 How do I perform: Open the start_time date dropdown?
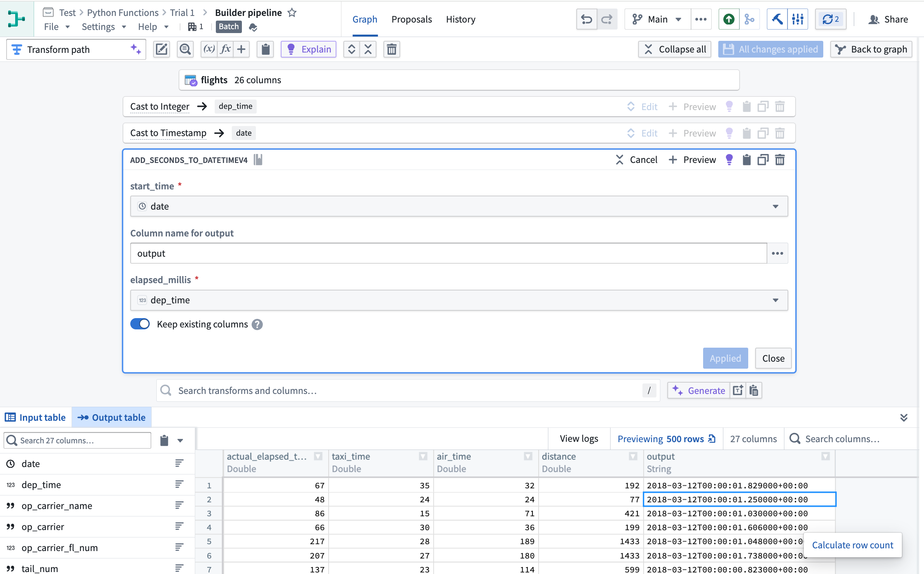pos(459,206)
